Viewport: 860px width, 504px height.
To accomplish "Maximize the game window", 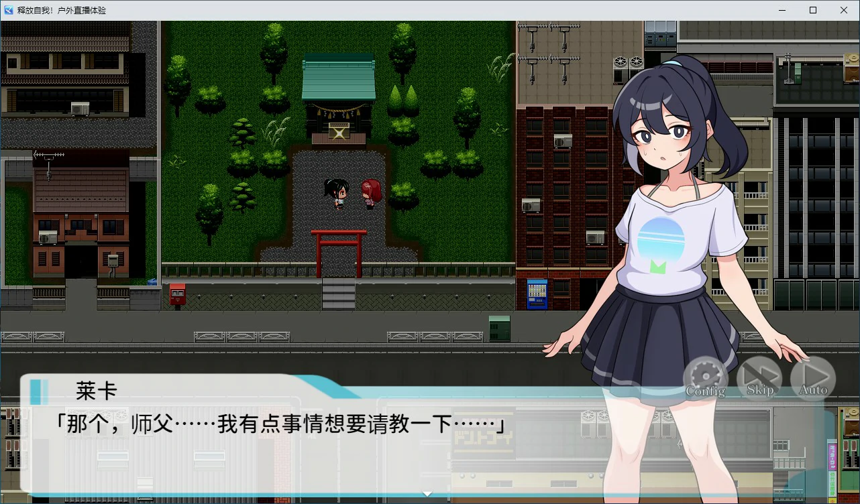I will coord(812,9).
